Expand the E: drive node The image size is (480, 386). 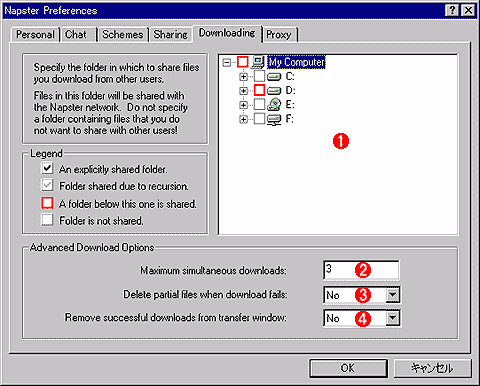[x=243, y=105]
